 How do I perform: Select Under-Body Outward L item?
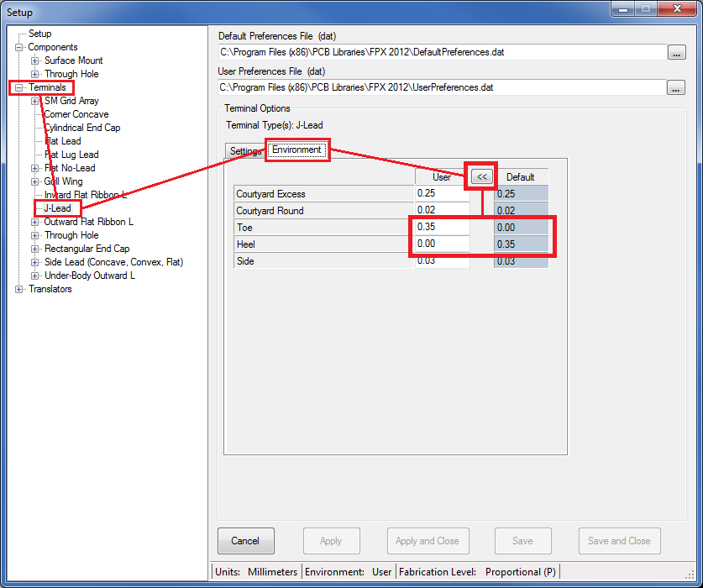pyautogui.click(x=90, y=276)
